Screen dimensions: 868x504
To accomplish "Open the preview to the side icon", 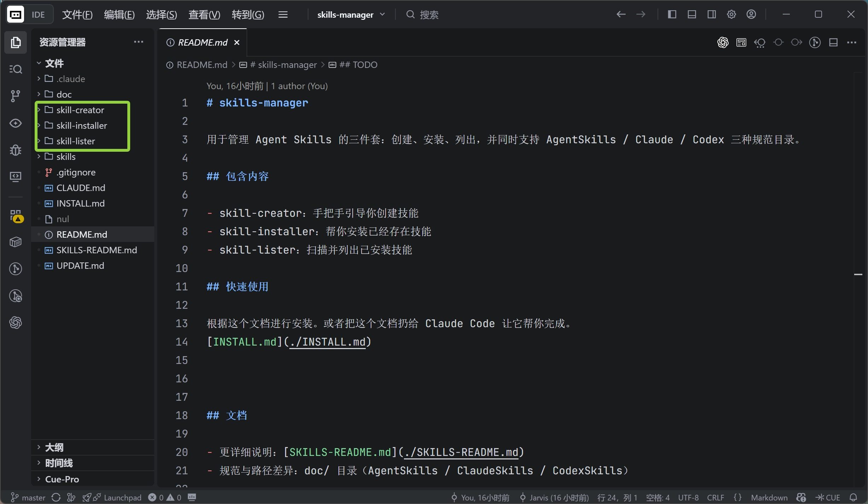I will tap(741, 42).
